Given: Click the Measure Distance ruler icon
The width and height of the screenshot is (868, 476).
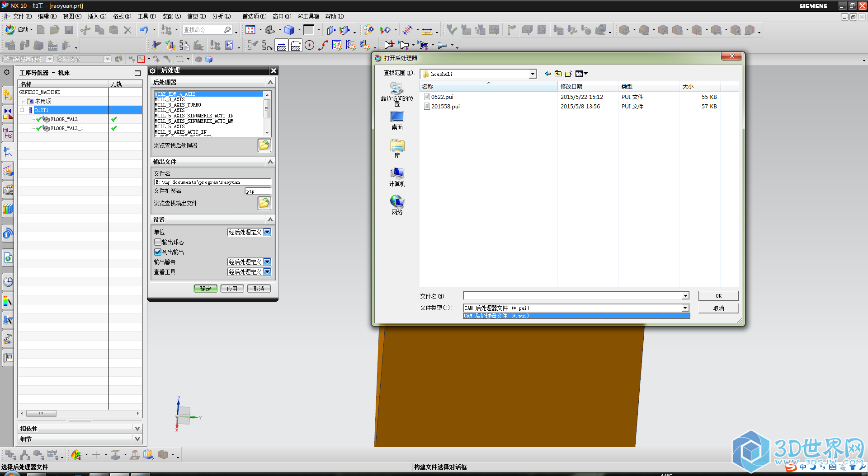Looking at the screenshot, I should 427,31.
